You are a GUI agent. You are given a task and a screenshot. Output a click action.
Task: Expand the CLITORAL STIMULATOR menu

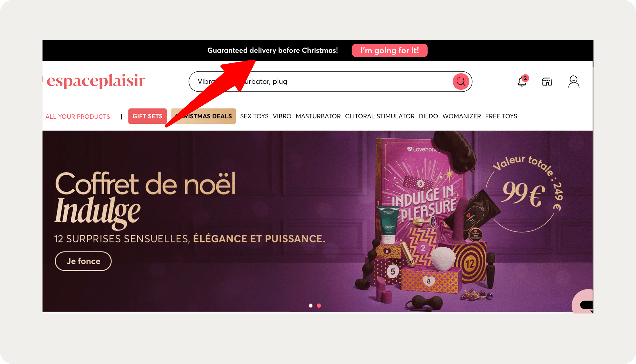pyautogui.click(x=380, y=116)
